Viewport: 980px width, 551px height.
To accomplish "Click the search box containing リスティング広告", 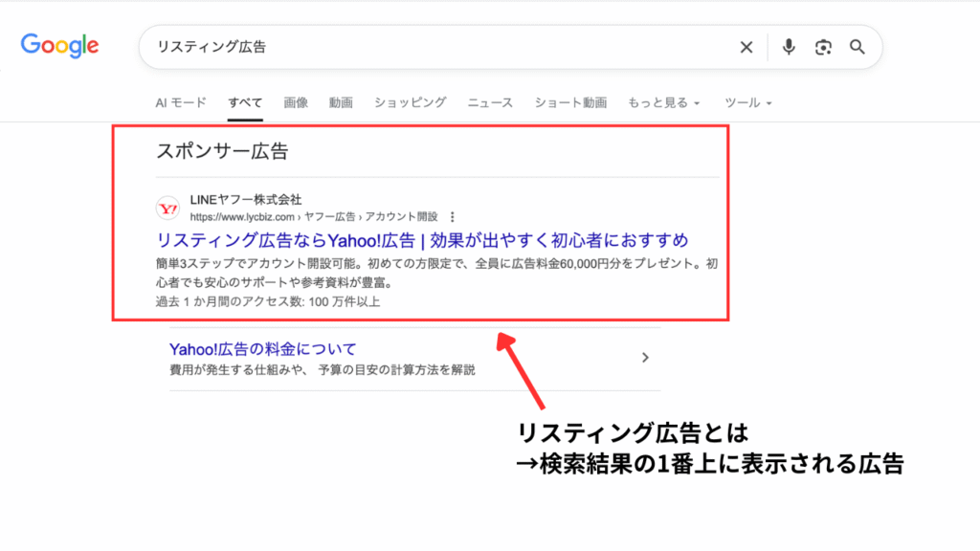I will click(431, 47).
